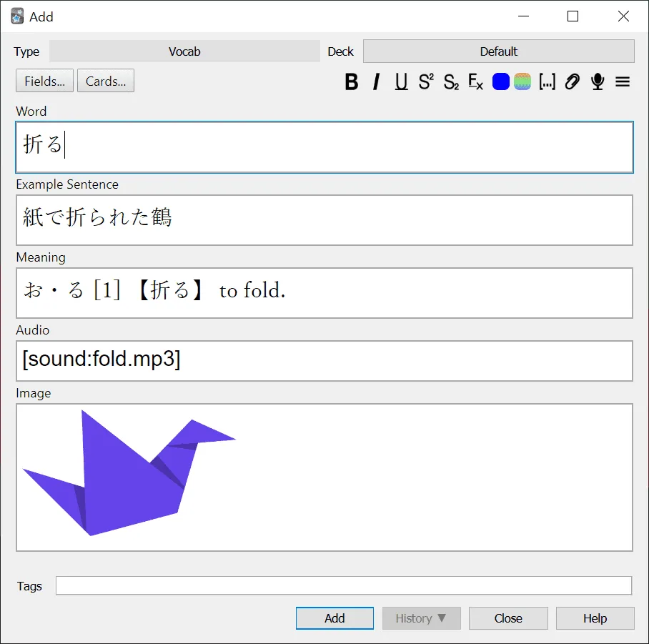
Task: Click into the Example Sentence field
Action: coord(324,219)
